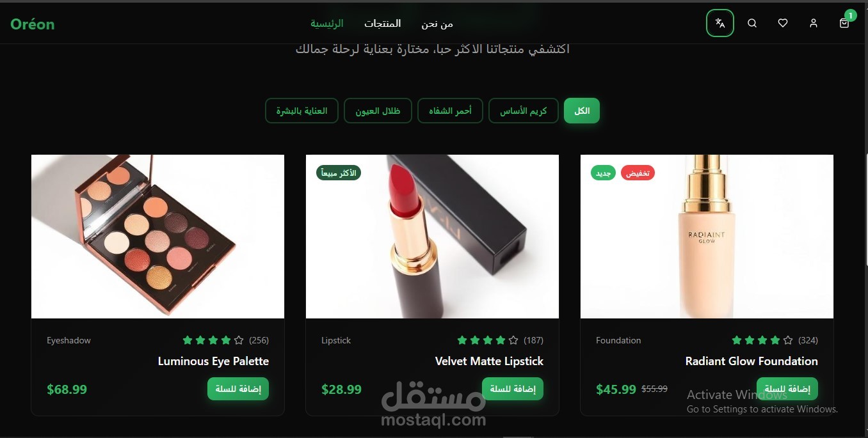This screenshot has height=438, width=868.
Task: Open the wishlist heart icon
Action: pyautogui.click(x=783, y=23)
